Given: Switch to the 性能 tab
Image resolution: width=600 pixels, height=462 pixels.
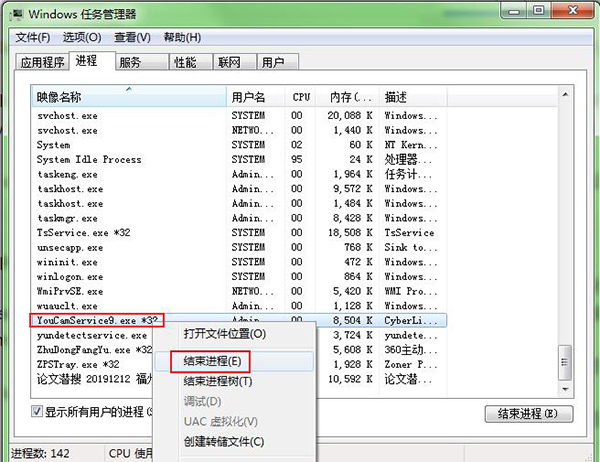Looking at the screenshot, I should point(185,62).
